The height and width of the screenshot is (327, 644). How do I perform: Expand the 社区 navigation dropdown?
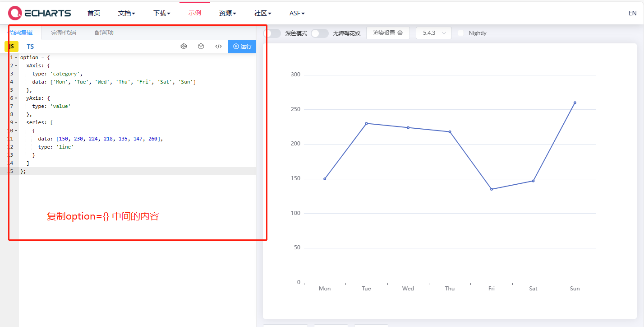click(x=263, y=13)
